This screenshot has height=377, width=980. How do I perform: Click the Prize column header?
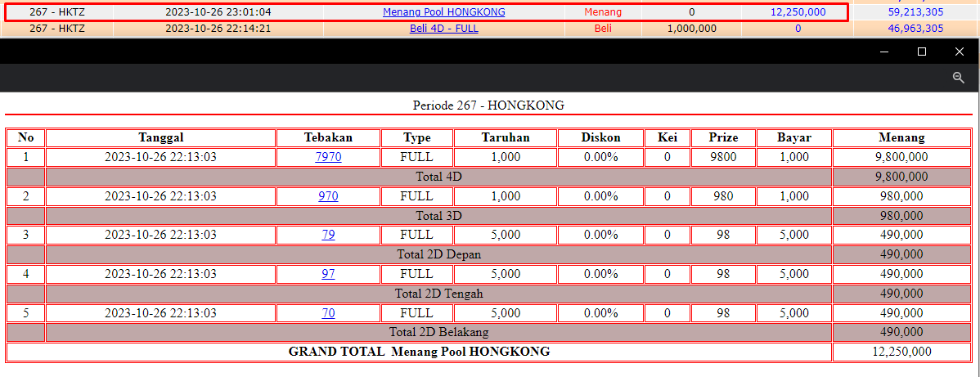click(x=723, y=137)
